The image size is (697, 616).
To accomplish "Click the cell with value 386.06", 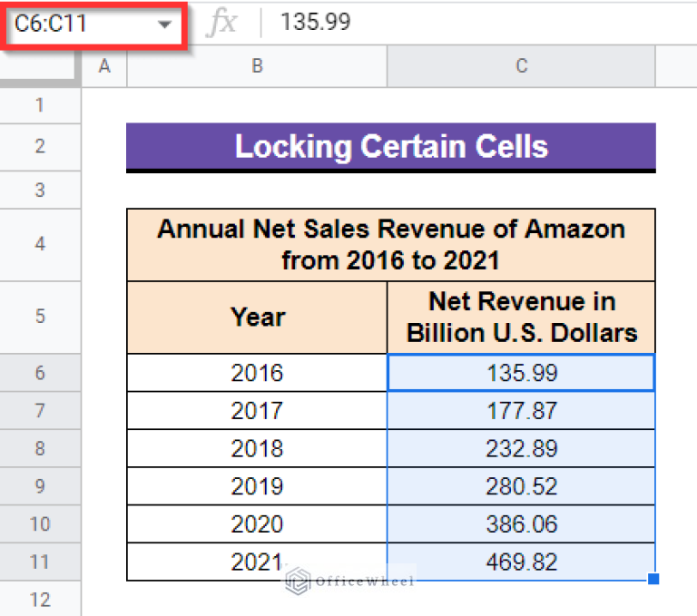I will 522,523.
